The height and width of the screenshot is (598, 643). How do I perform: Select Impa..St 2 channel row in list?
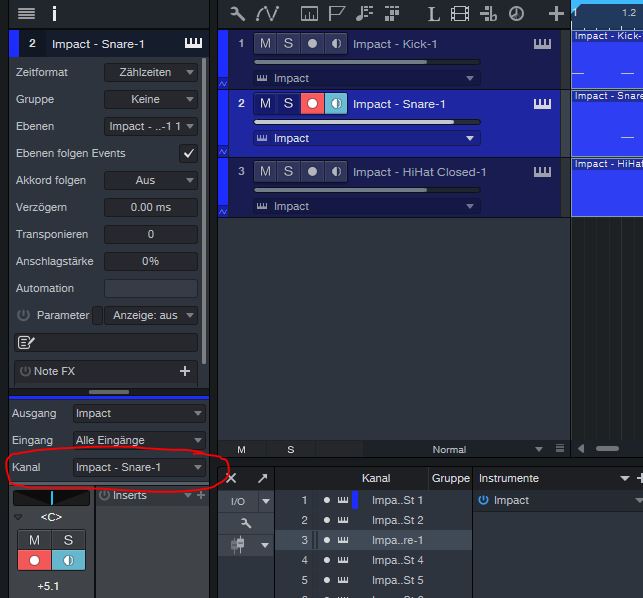click(x=397, y=520)
